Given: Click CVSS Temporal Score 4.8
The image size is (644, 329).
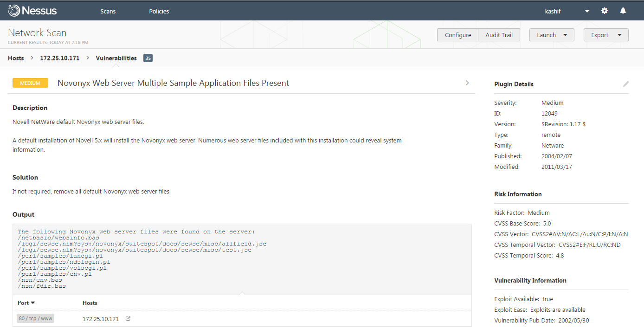Looking at the screenshot, I should point(560,255).
